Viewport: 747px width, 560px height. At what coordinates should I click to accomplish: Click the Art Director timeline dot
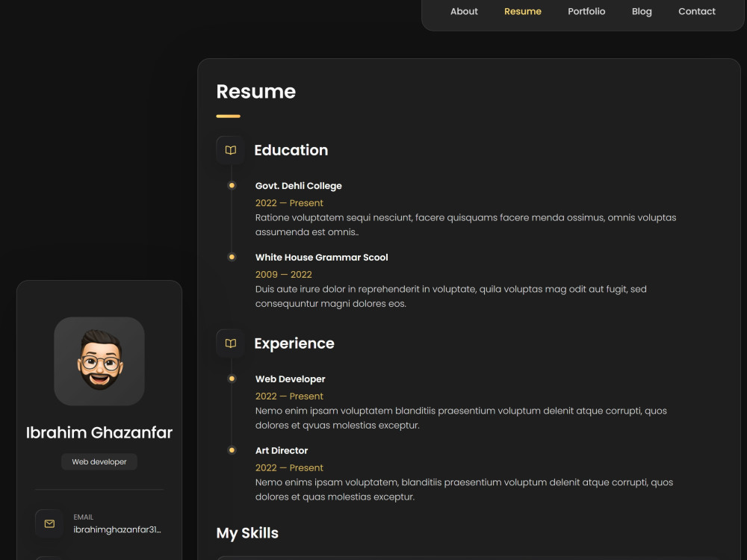click(232, 450)
